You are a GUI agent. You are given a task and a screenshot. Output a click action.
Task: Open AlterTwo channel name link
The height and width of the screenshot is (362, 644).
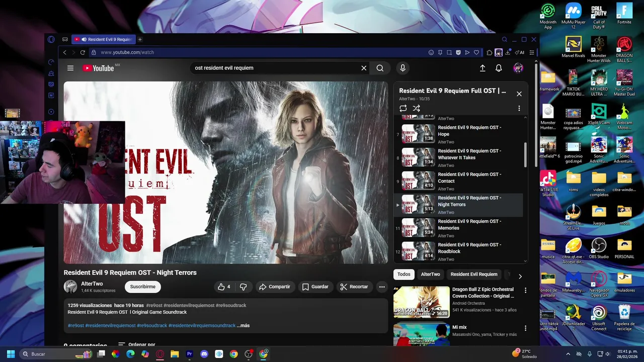tap(92, 284)
